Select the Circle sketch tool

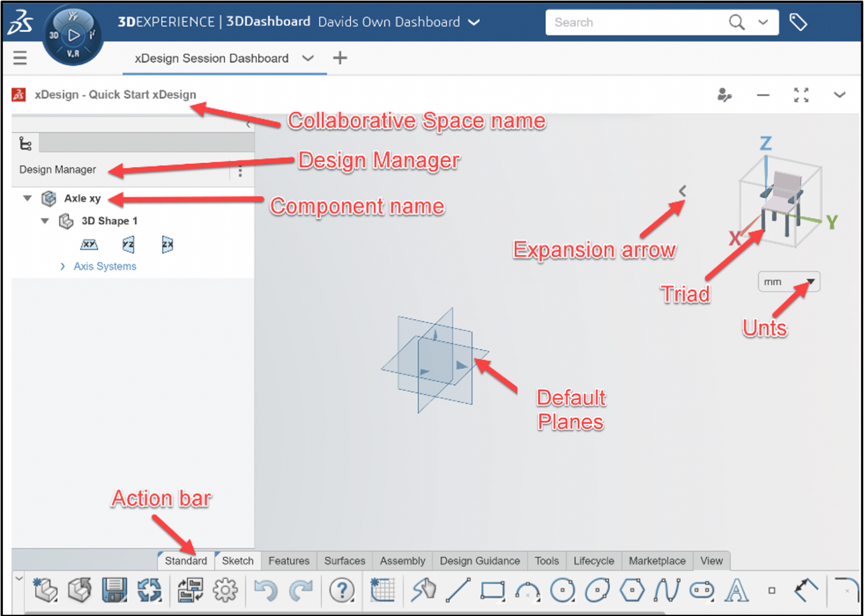(563, 590)
